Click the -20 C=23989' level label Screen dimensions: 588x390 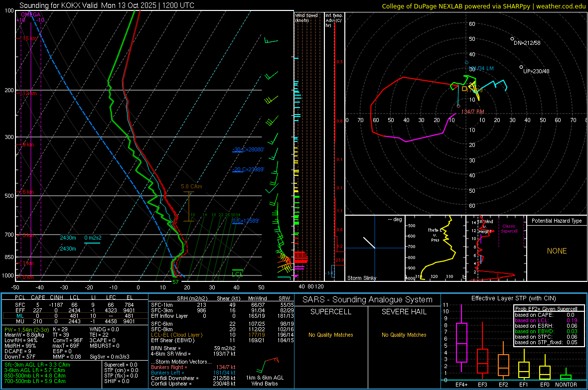click(248, 169)
